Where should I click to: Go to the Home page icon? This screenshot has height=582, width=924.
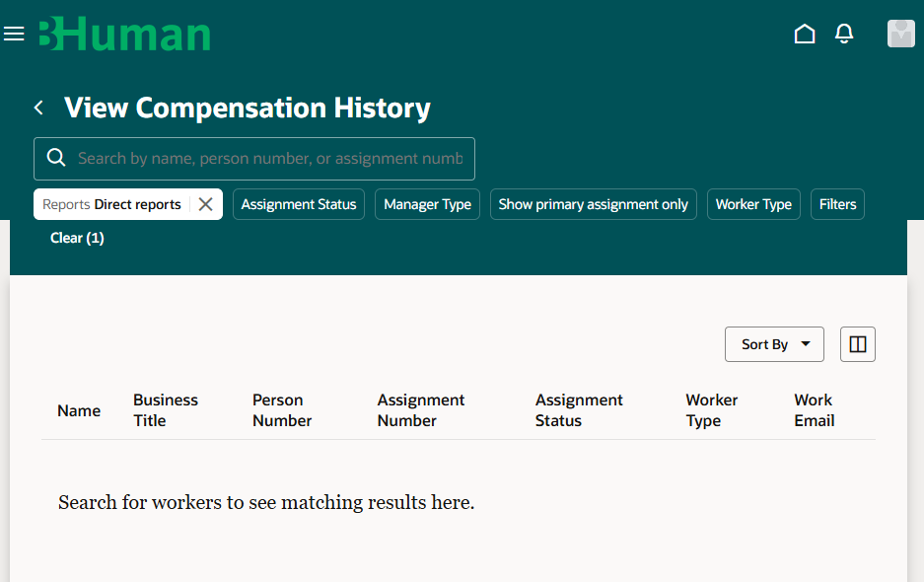pos(805,34)
